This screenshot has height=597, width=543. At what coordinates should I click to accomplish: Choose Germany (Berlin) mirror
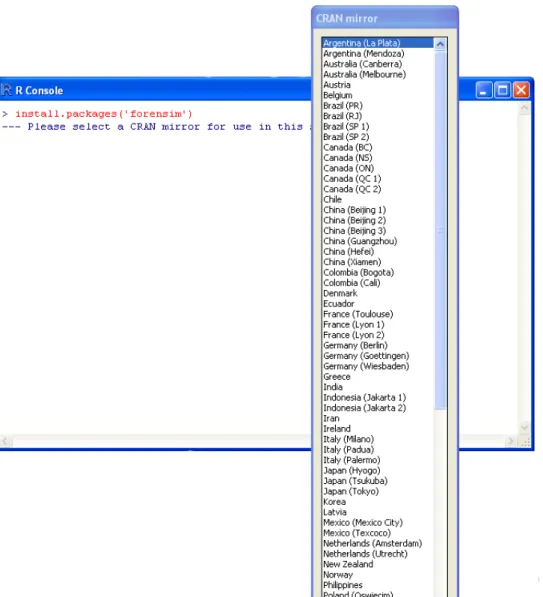378,346
